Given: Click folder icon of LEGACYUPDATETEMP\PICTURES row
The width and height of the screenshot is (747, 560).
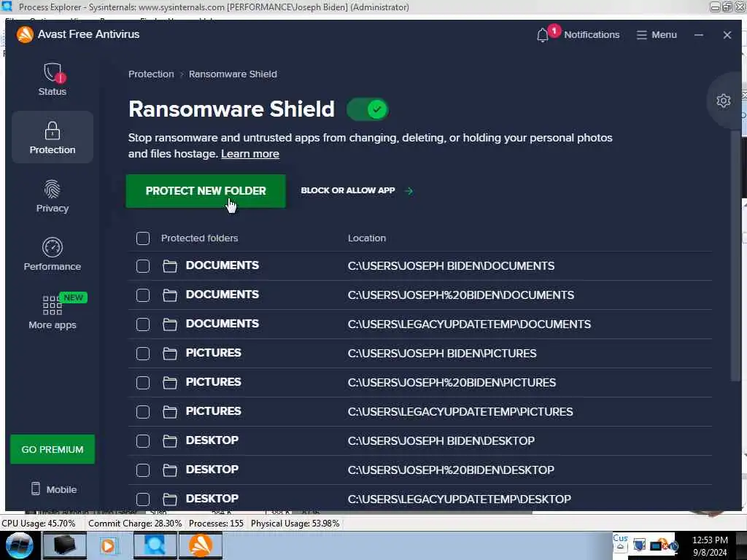Looking at the screenshot, I should (x=169, y=411).
